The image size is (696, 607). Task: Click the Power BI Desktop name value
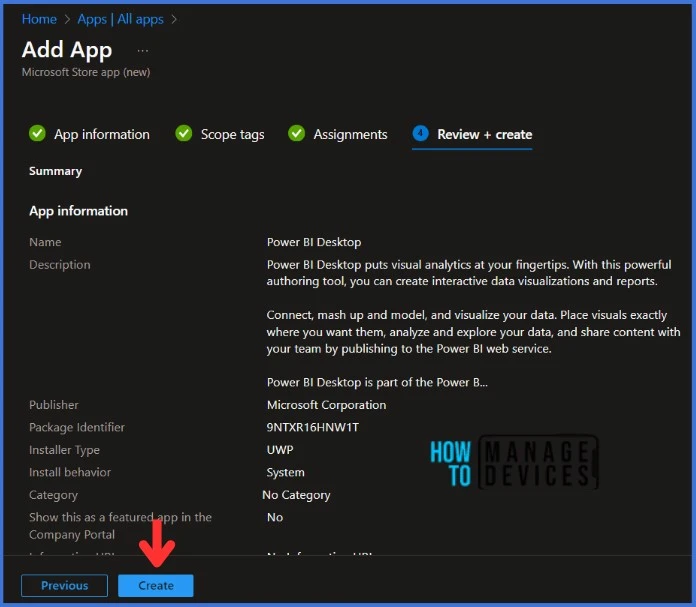click(x=314, y=242)
